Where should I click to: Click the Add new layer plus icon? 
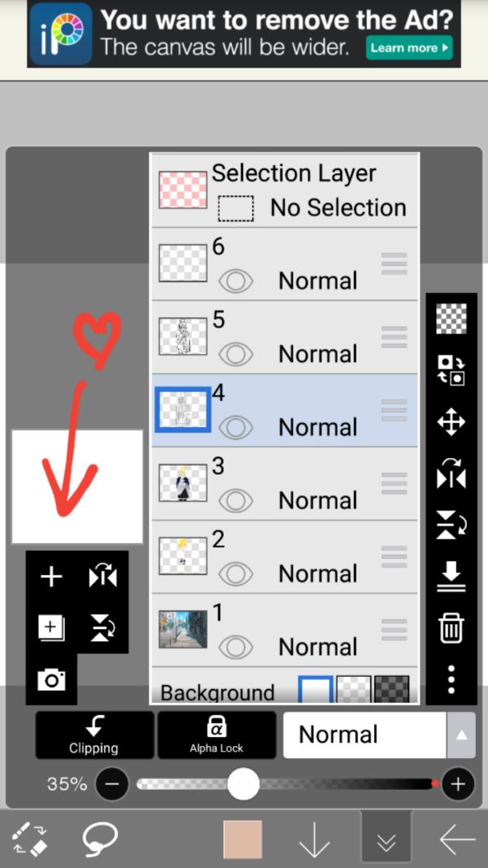tap(51, 577)
